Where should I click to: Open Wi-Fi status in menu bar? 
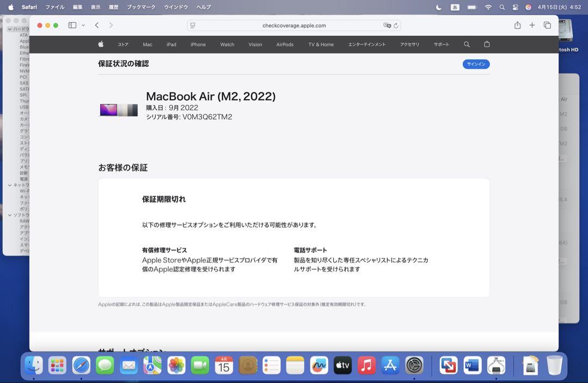click(x=488, y=7)
